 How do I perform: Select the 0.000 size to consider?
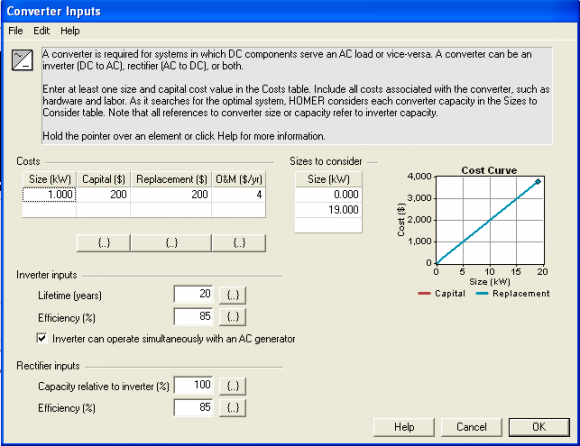(328, 195)
